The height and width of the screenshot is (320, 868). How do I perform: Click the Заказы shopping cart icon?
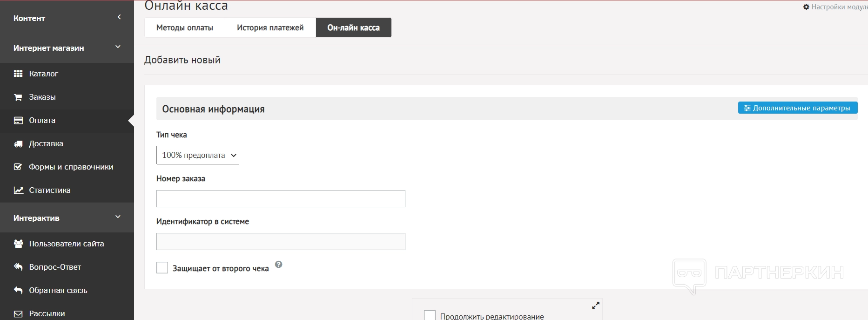pos(18,97)
